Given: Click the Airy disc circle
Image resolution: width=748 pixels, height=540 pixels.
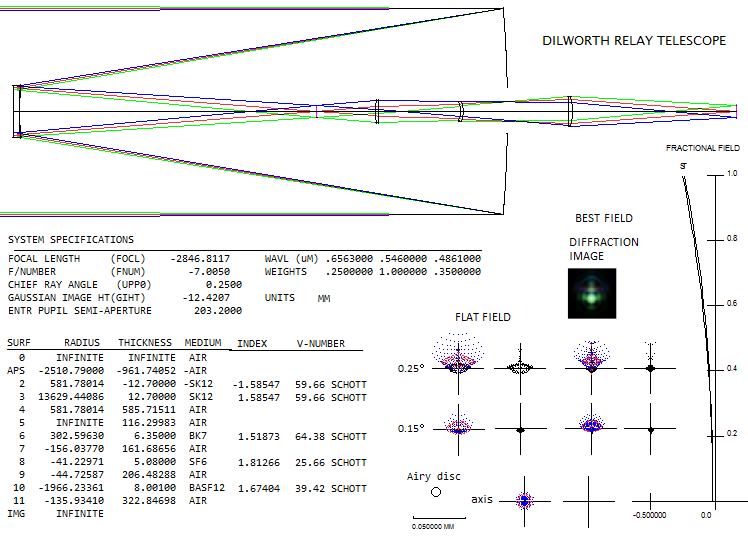Looking at the screenshot, I should click(x=436, y=492).
